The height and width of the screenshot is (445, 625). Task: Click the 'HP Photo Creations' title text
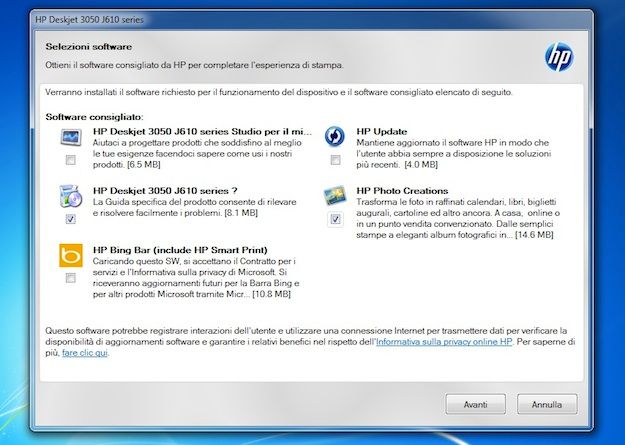402,191
